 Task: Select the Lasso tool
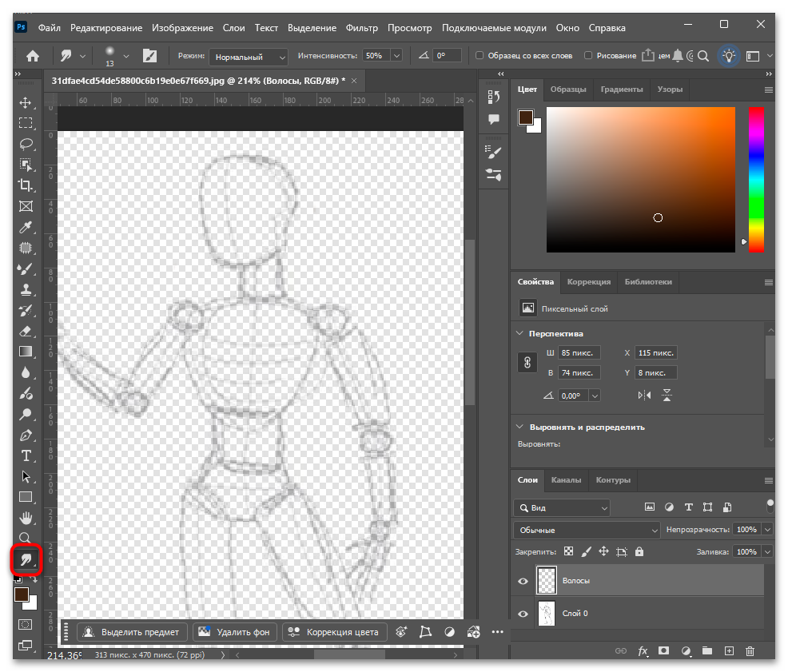(x=26, y=145)
